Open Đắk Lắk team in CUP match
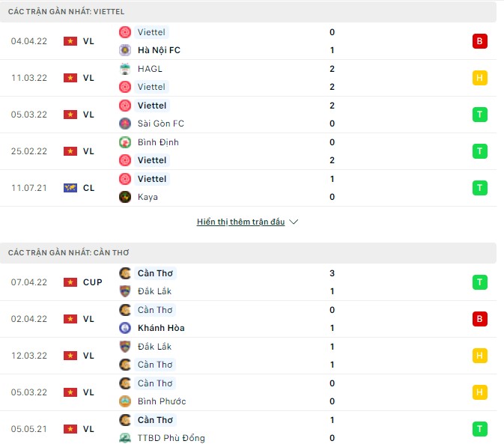 pos(155,291)
